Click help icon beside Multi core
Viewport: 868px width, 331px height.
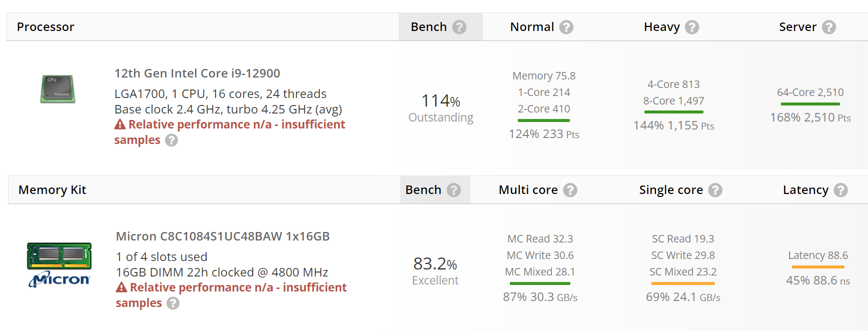click(570, 190)
